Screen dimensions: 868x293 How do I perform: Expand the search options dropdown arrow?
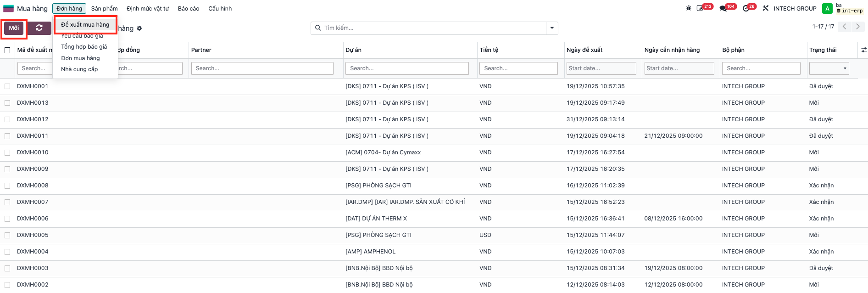pos(552,28)
